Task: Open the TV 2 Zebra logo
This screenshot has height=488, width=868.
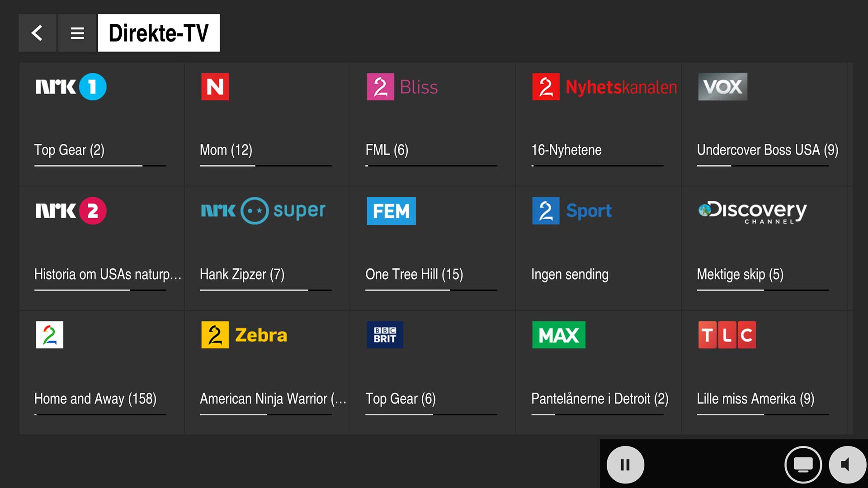Action: [x=244, y=335]
